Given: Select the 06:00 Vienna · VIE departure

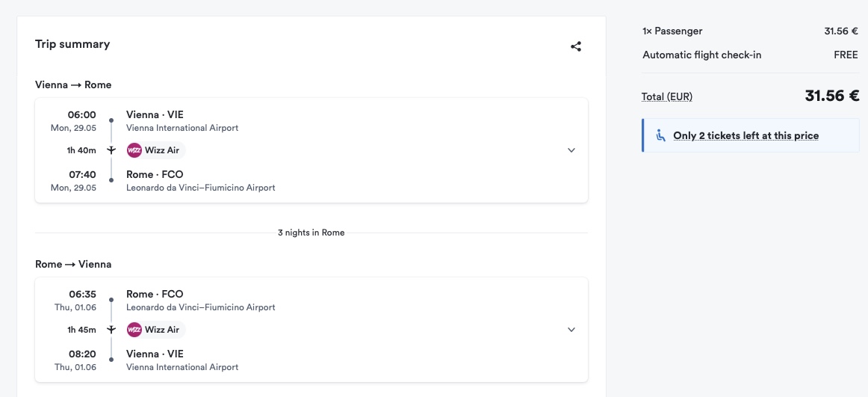Looking at the screenshot, I should [x=155, y=115].
